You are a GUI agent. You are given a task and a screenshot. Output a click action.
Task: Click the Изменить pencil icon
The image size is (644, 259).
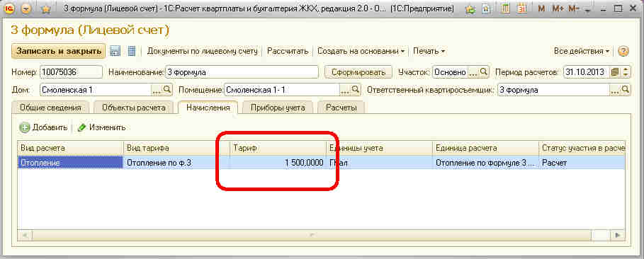click(x=81, y=127)
